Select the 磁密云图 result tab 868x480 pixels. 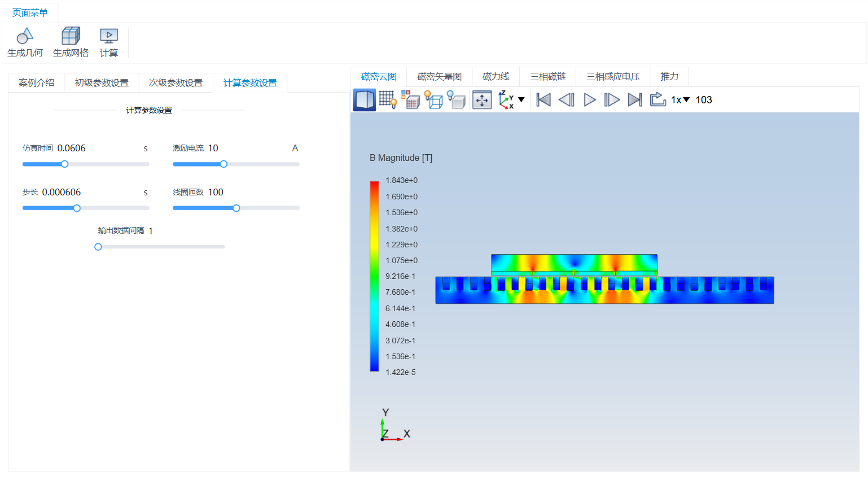click(379, 76)
